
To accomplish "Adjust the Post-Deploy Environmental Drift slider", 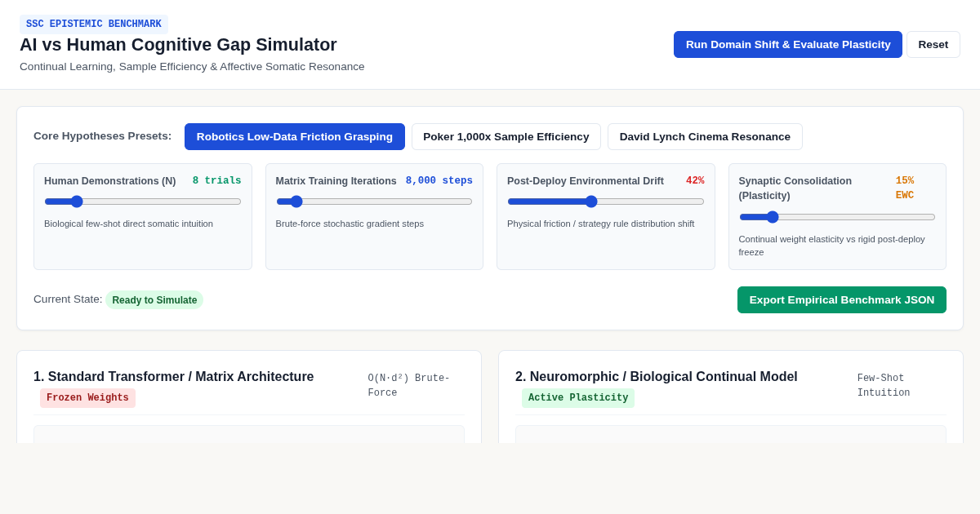I will pos(606,202).
